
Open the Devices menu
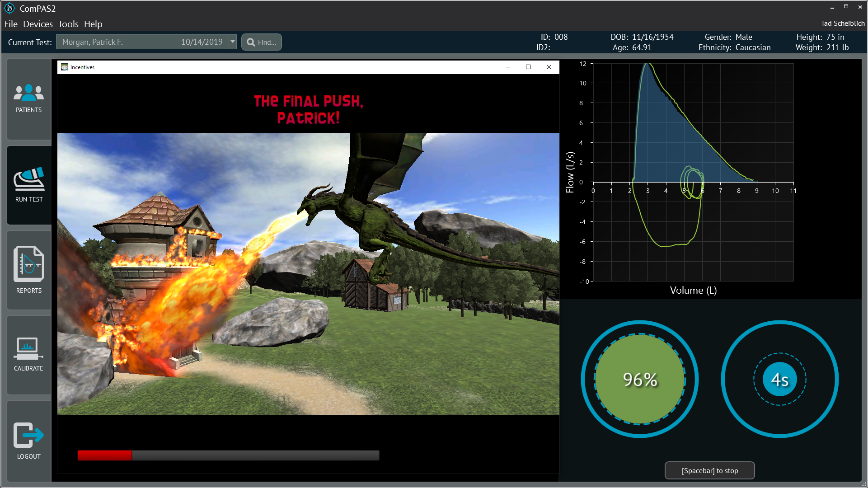(38, 24)
